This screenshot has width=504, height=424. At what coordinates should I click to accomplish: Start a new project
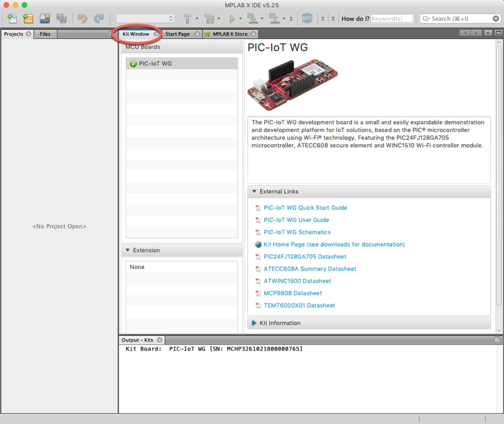pyautogui.click(x=27, y=18)
